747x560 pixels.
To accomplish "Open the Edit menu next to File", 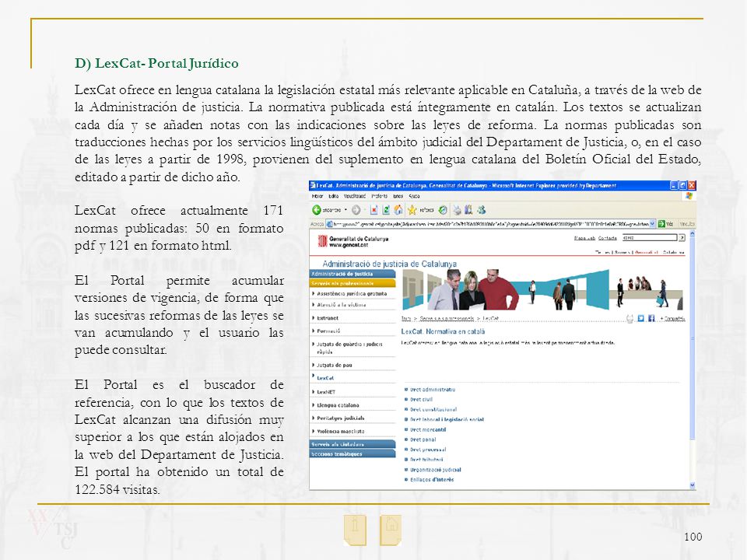I will coord(334,196).
